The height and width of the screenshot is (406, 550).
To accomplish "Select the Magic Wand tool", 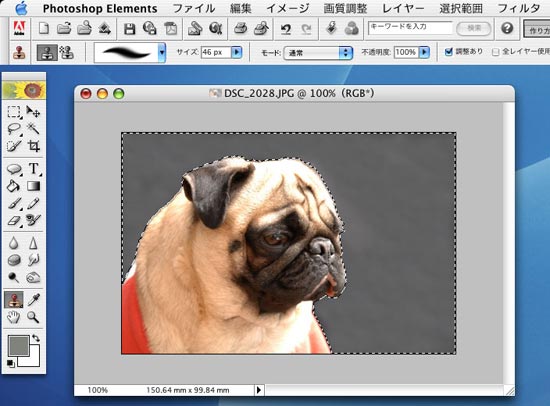I will click(33, 129).
